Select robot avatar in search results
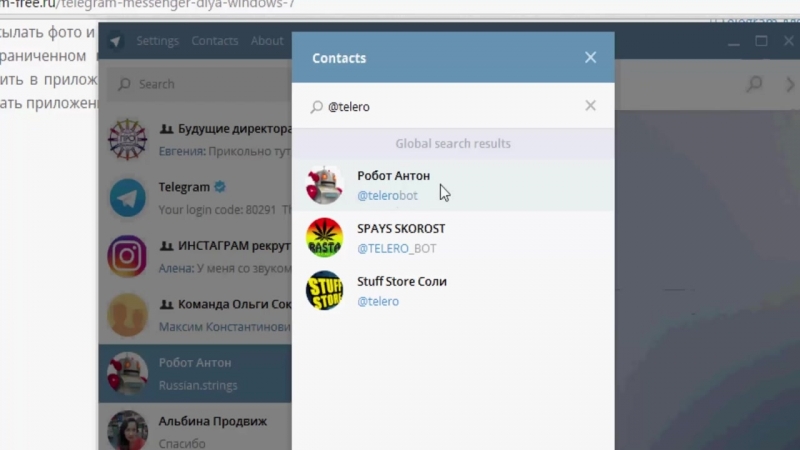The image size is (800, 450). click(324, 185)
